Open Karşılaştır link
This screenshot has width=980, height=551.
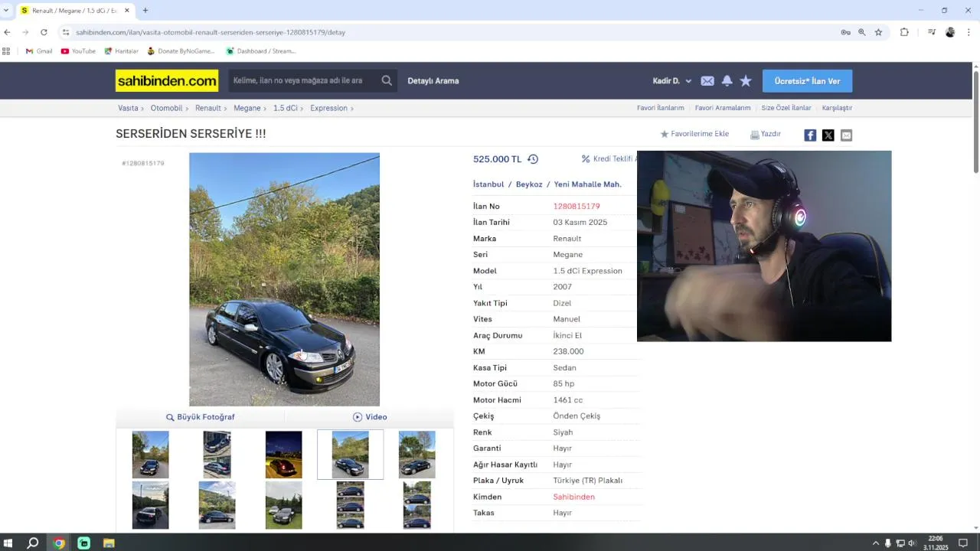837,108
